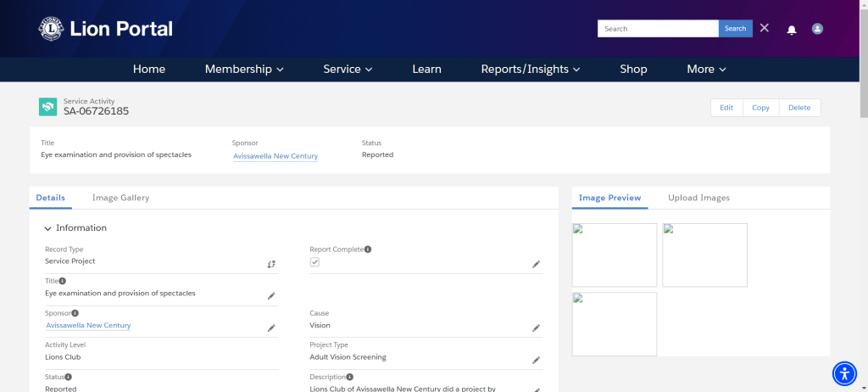Click the Service Project record type value
Viewport: 868px width, 392px height.
70,261
